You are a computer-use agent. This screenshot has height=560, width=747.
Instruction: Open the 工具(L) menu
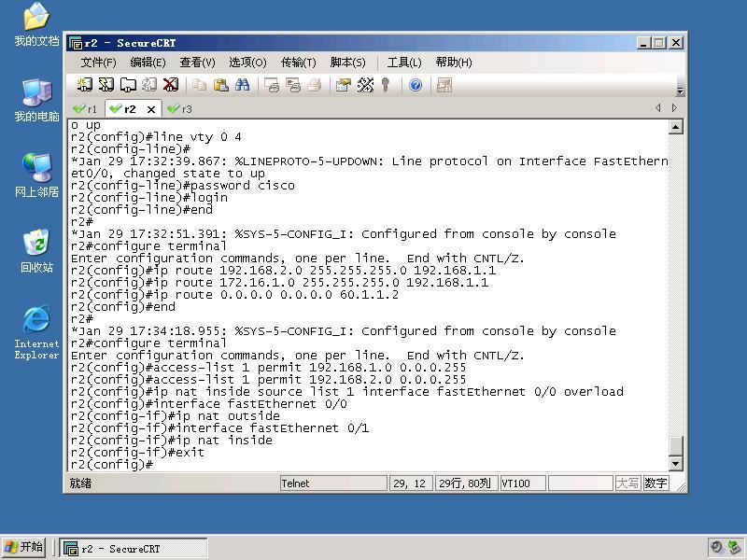pos(404,63)
